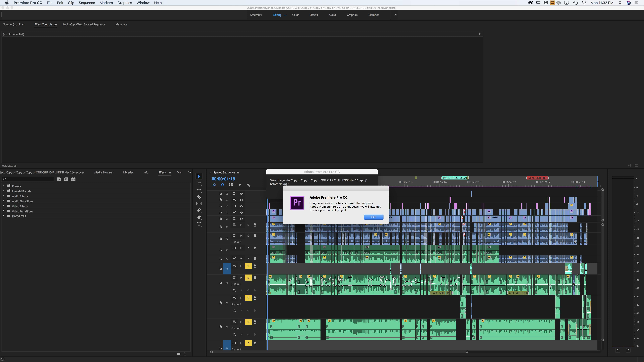Mute the Audio 2 track
Viewport: 644px width, 362px height.
tap(241, 236)
